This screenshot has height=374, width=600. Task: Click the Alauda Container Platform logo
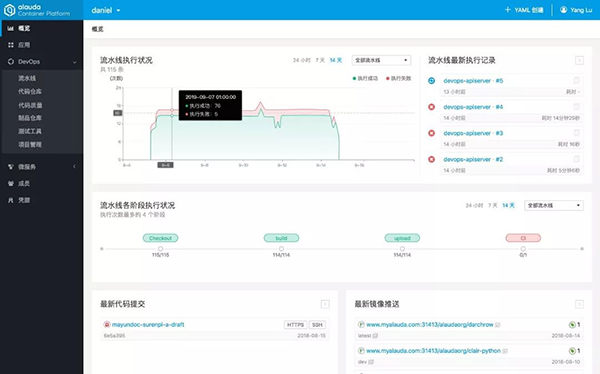click(x=37, y=10)
